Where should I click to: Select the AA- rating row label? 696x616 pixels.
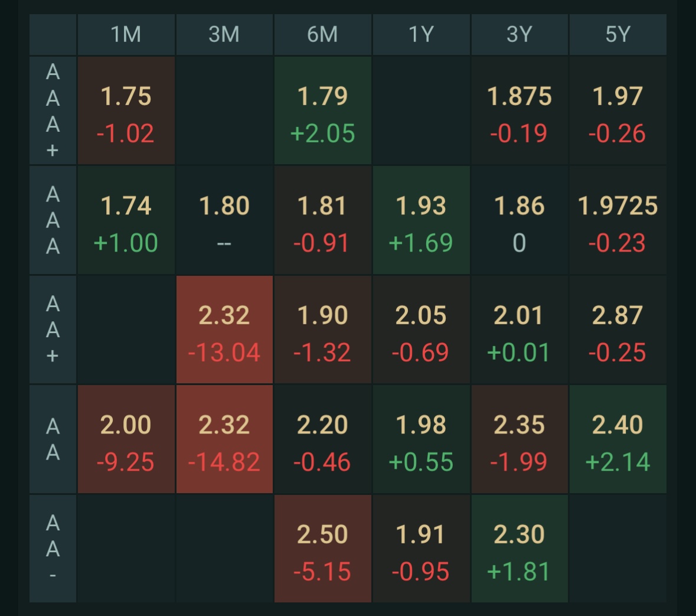coord(53,549)
